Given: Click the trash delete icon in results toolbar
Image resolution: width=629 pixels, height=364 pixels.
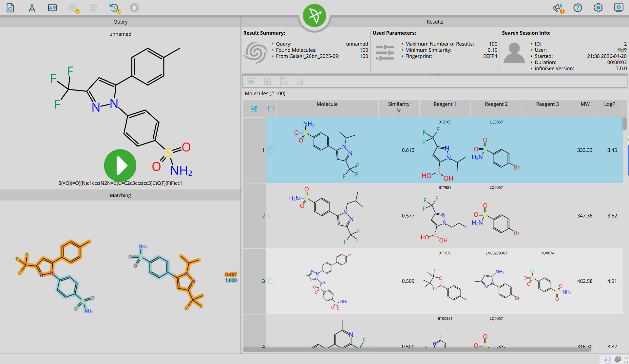Looking at the screenshot, I should point(300,81).
